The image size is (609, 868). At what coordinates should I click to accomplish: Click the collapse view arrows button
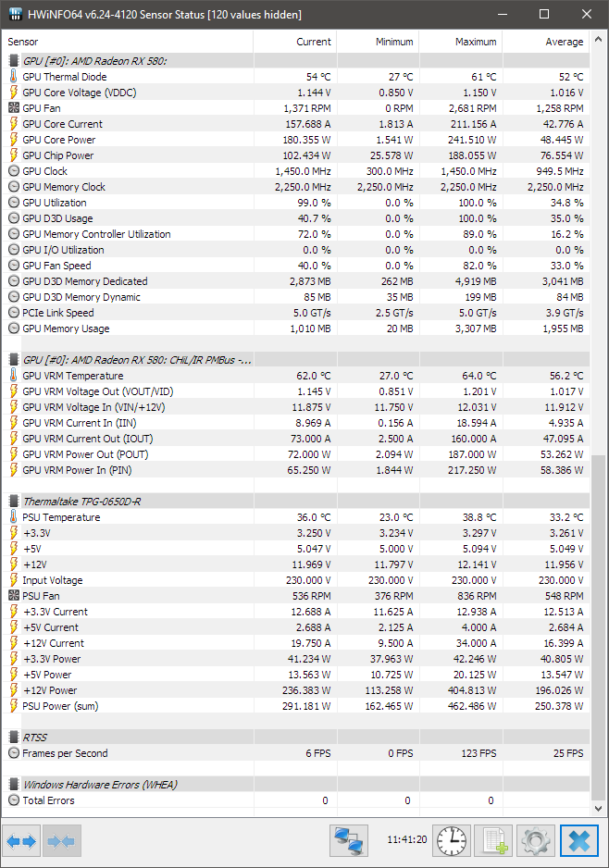[x=61, y=841]
